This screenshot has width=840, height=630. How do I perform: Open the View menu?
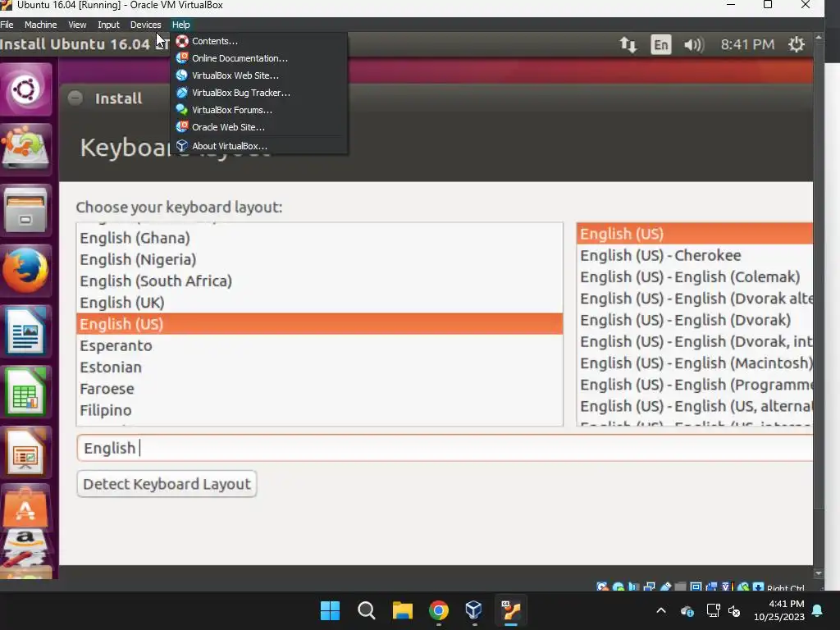click(x=77, y=25)
